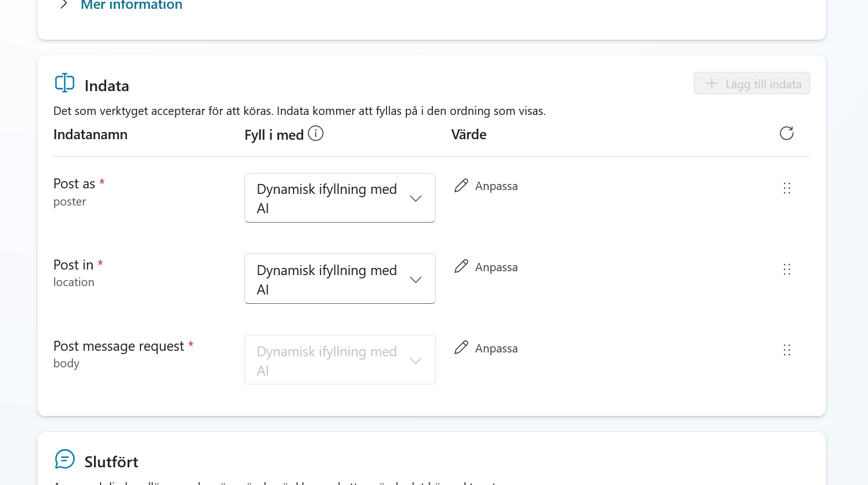Open the Mer information link text

(x=132, y=5)
